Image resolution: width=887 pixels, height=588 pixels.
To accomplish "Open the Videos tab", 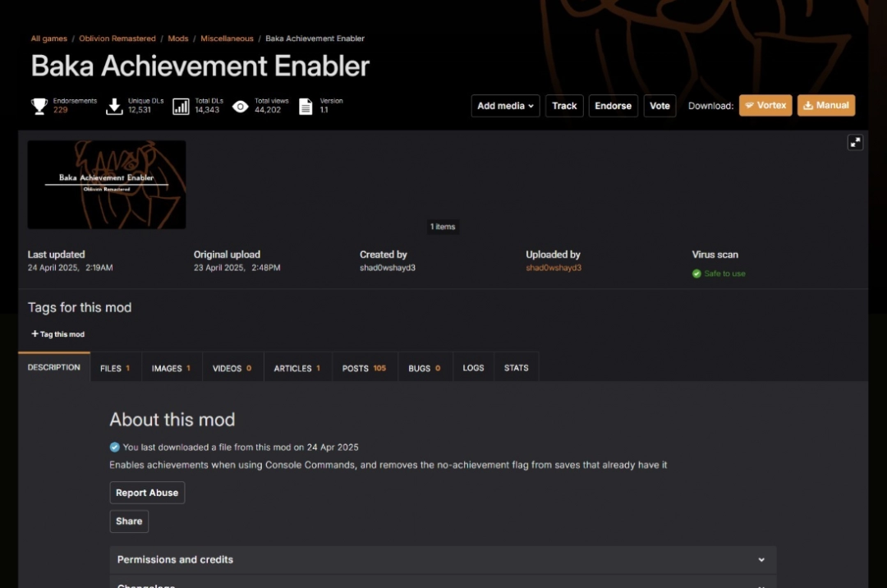I will (x=232, y=368).
